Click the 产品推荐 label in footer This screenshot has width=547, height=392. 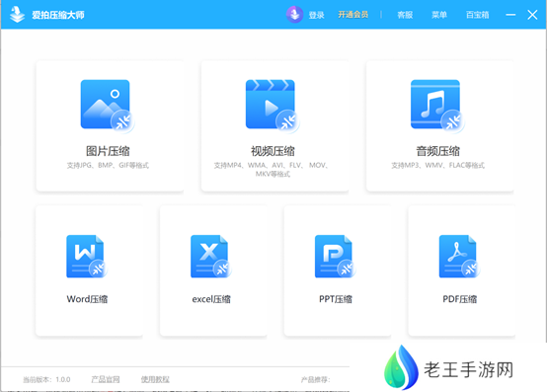pyautogui.click(x=315, y=379)
